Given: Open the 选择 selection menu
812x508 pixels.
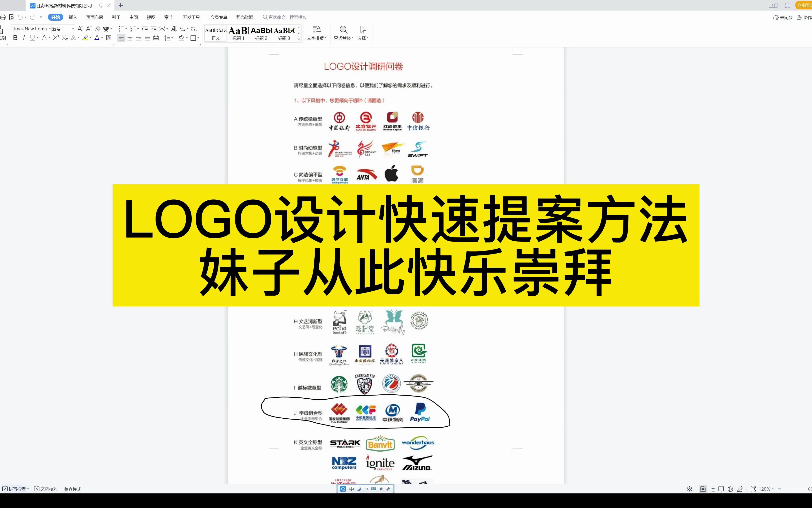Looking at the screenshot, I should pyautogui.click(x=363, y=33).
